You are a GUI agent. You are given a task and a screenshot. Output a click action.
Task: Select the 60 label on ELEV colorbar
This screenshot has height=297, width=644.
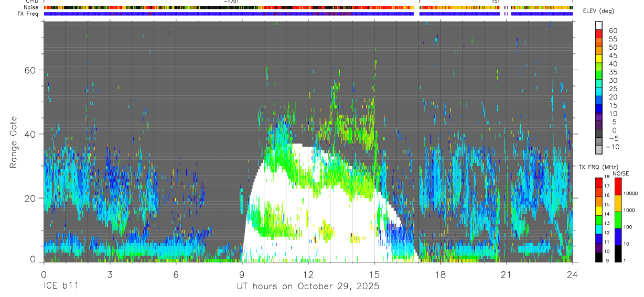tap(612, 30)
